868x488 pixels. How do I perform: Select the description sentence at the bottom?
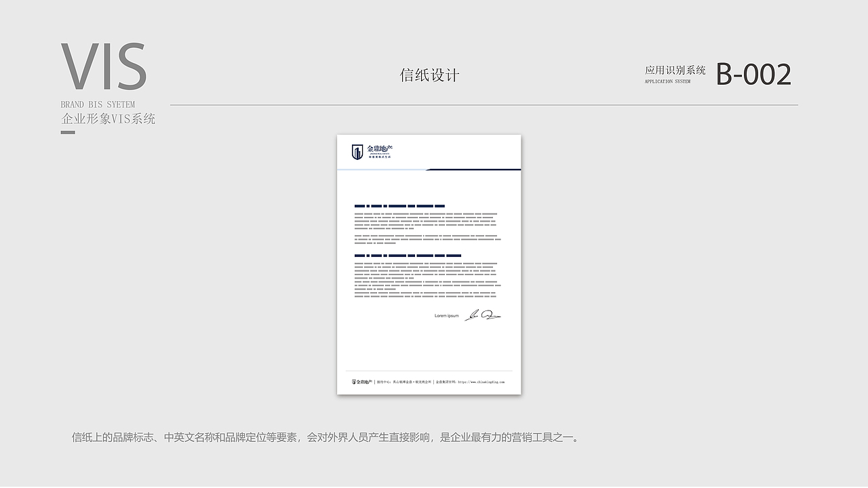point(325,437)
